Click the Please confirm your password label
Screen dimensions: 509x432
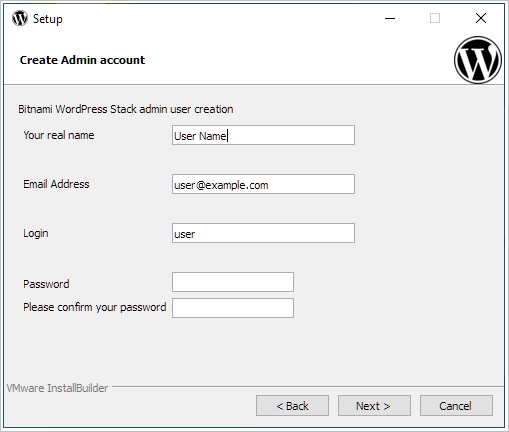(95, 307)
